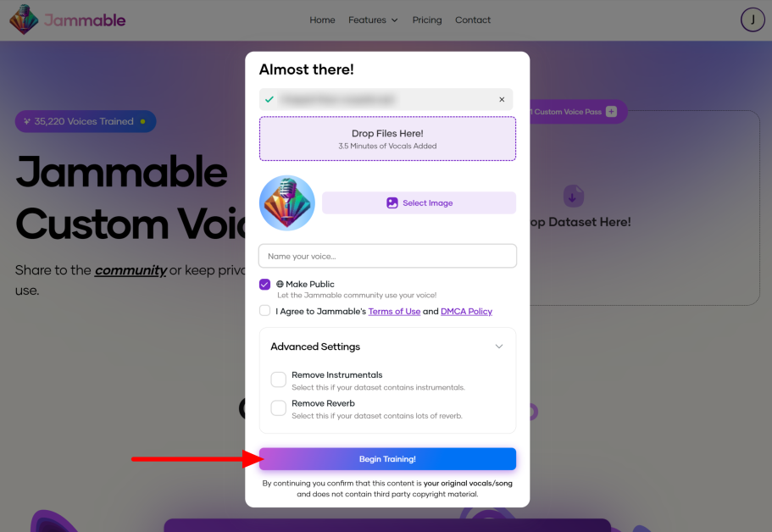Enable the Remove Reverb option

coord(278,408)
